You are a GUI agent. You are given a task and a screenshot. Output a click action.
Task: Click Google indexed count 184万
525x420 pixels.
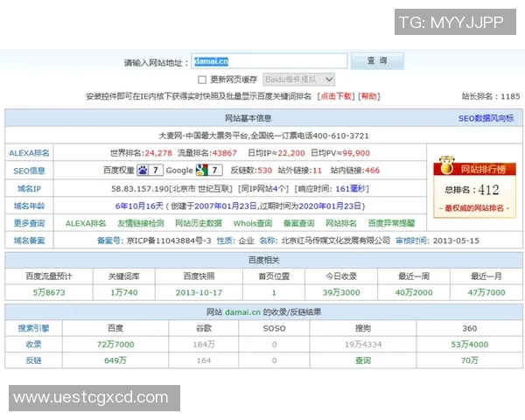(204, 344)
